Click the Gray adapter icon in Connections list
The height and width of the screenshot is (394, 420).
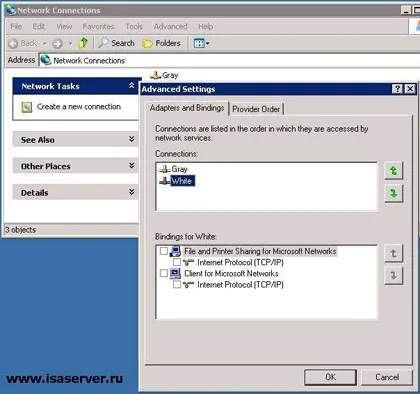(165, 169)
